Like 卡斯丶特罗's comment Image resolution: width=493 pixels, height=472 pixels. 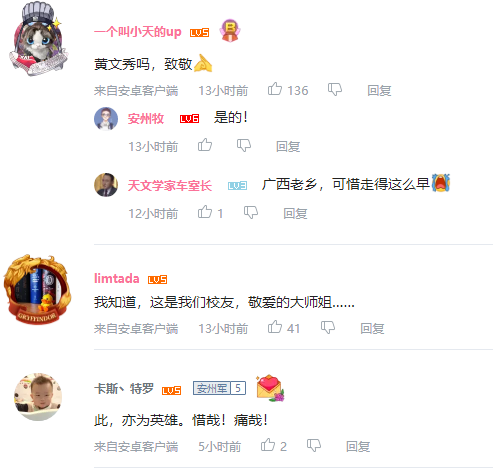(x=268, y=445)
